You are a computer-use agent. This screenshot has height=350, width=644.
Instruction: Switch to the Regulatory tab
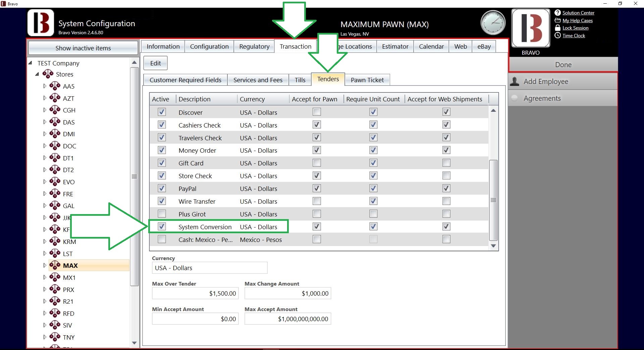[254, 46]
